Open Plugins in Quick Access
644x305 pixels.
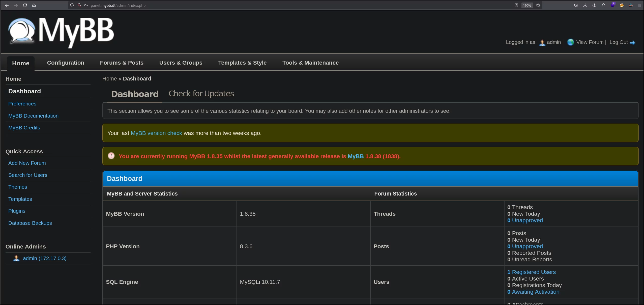(x=17, y=211)
